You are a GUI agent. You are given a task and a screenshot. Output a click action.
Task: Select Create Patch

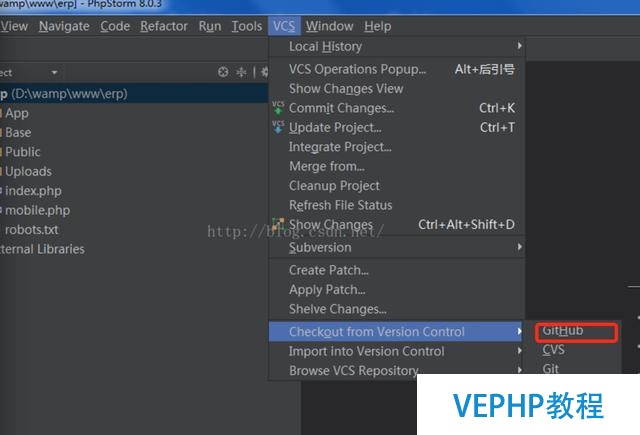(396, 270)
